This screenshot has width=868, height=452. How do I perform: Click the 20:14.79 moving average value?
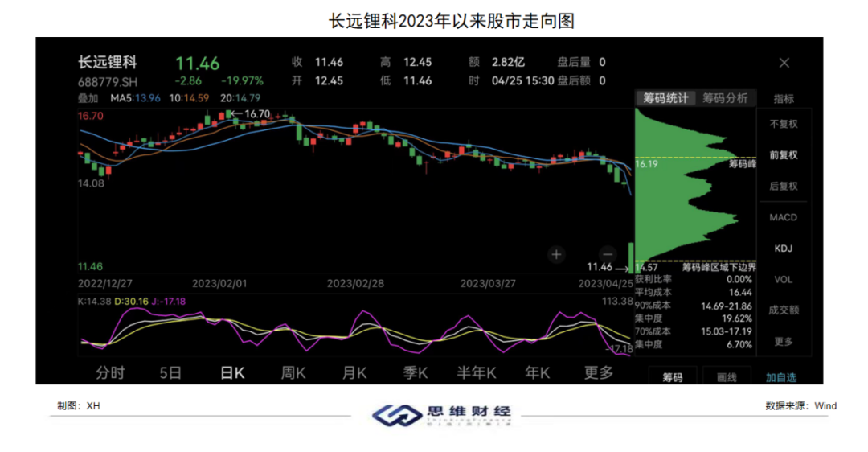240,98
